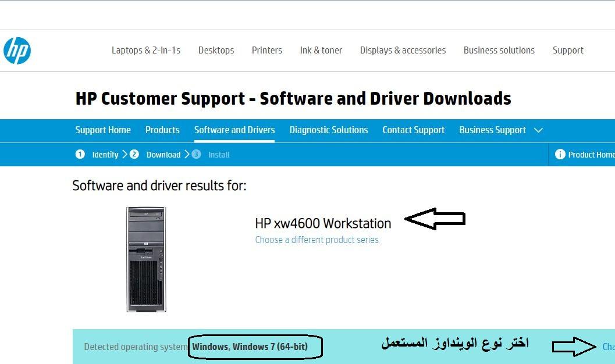The image size is (615, 364).
Task: Click the Product Home info icon
Action: [560, 154]
